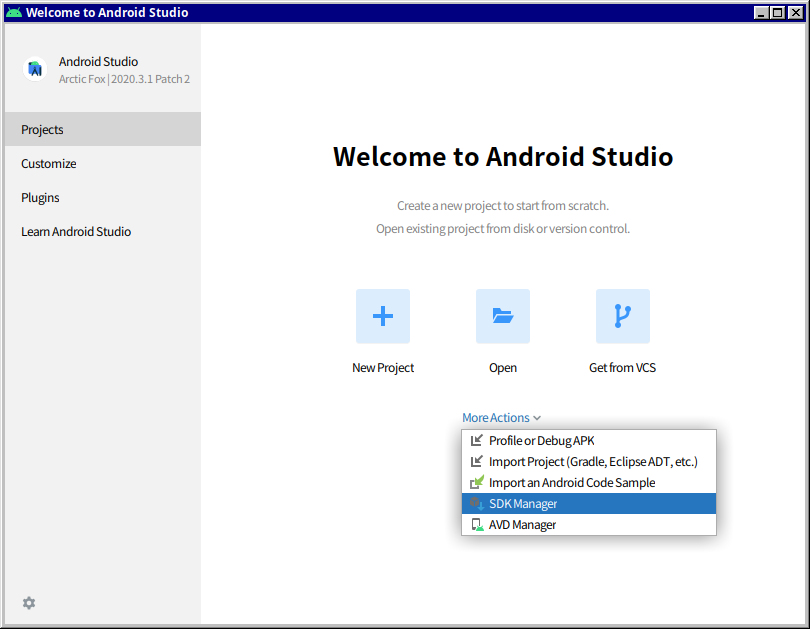Click the Profile or Debug APK icon
The image size is (810, 629).
coord(476,441)
